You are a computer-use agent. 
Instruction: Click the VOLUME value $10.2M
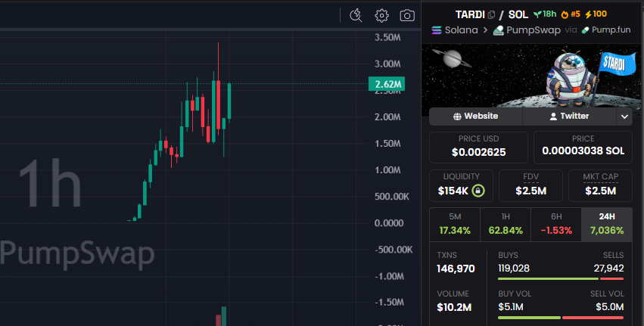(x=454, y=307)
